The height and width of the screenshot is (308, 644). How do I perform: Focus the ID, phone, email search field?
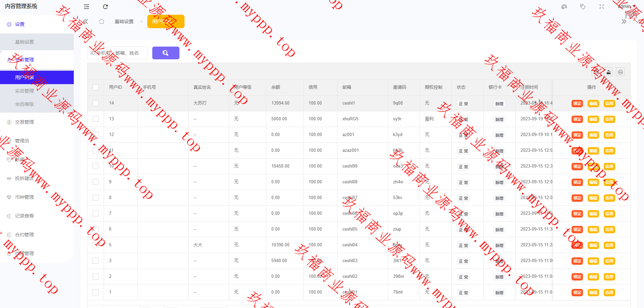pos(117,53)
